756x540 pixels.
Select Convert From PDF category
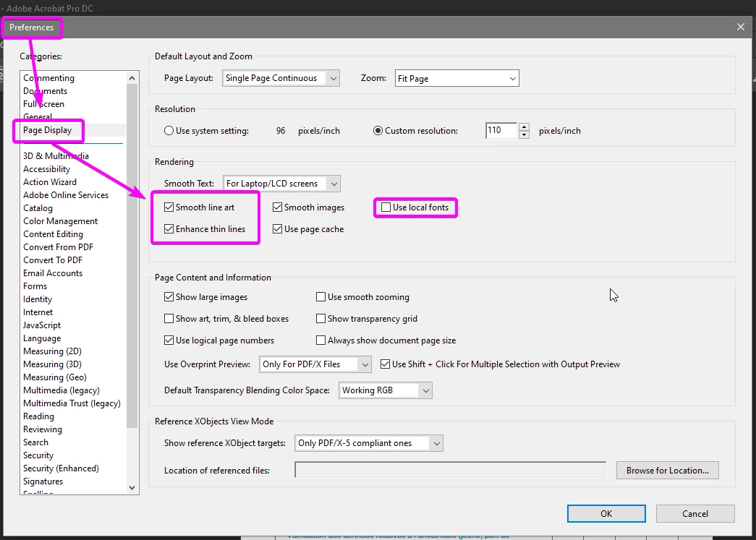pos(58,247)
